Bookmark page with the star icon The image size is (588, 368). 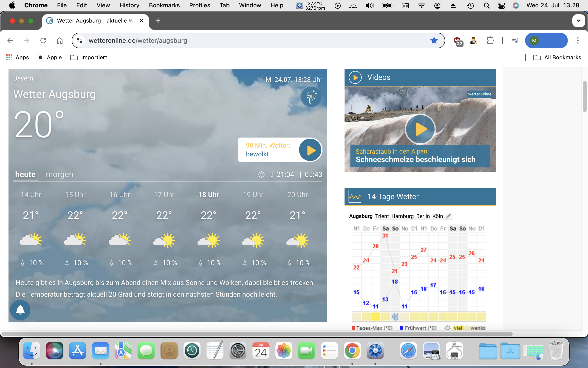tap(434, 40)
